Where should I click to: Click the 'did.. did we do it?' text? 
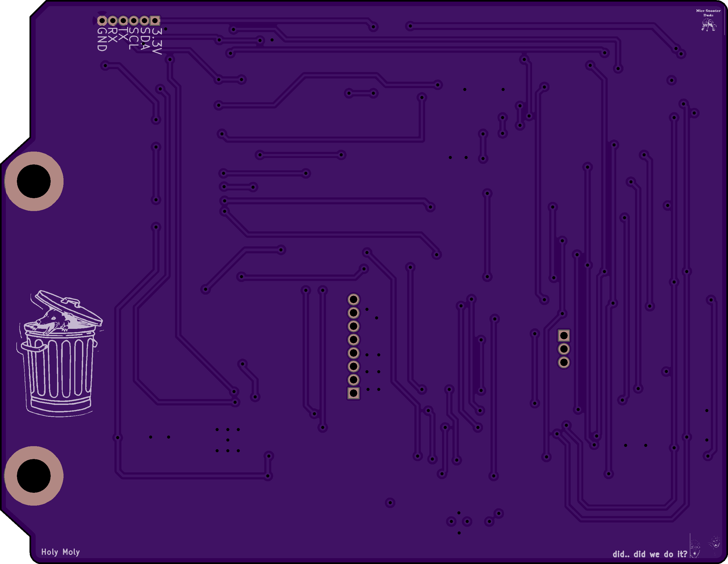click(x=650, y=554)
